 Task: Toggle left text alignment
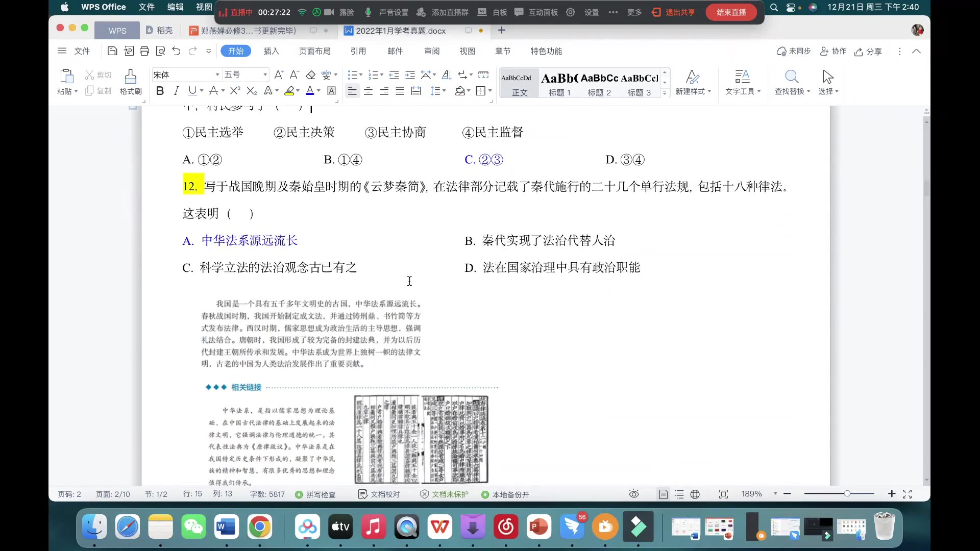[352, 91]
